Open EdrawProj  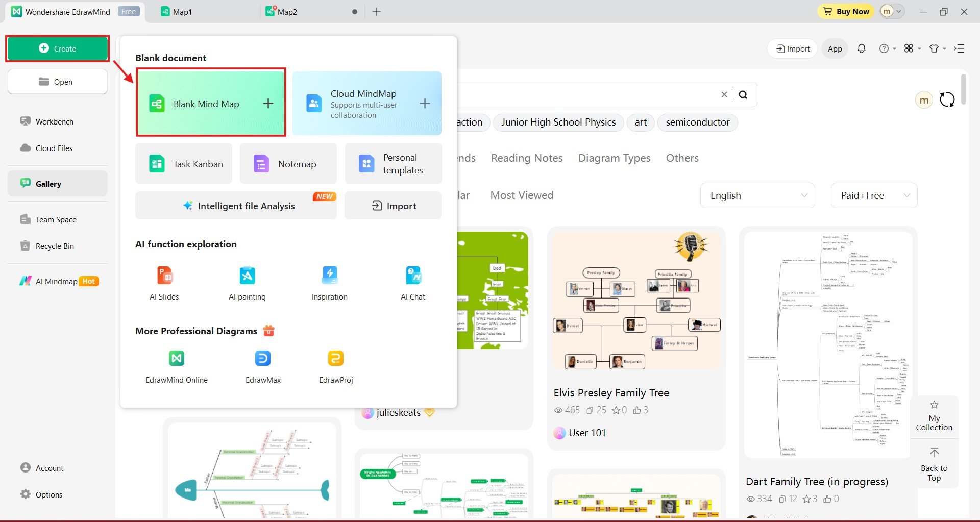(x=336, y=367)
